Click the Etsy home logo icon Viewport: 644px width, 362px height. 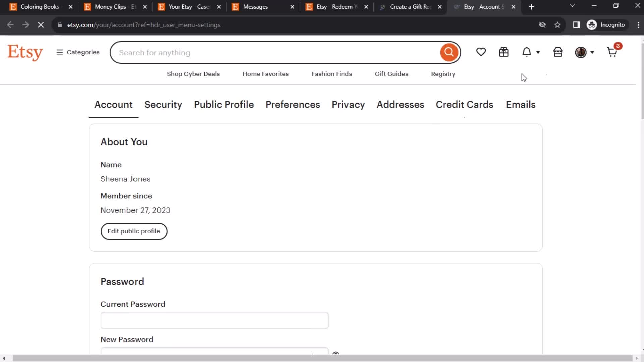pyautogui.click(x=25, y=52)
